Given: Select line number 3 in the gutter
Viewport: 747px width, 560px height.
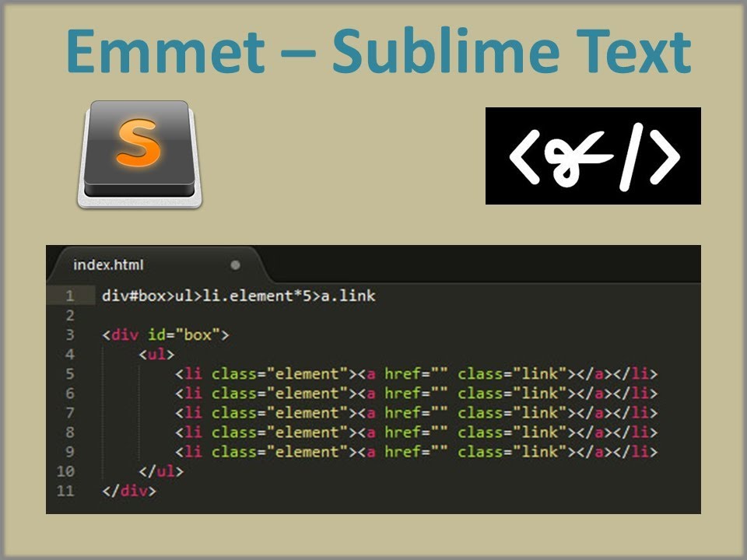Looking at the screenshot, I should click(70, 335).
